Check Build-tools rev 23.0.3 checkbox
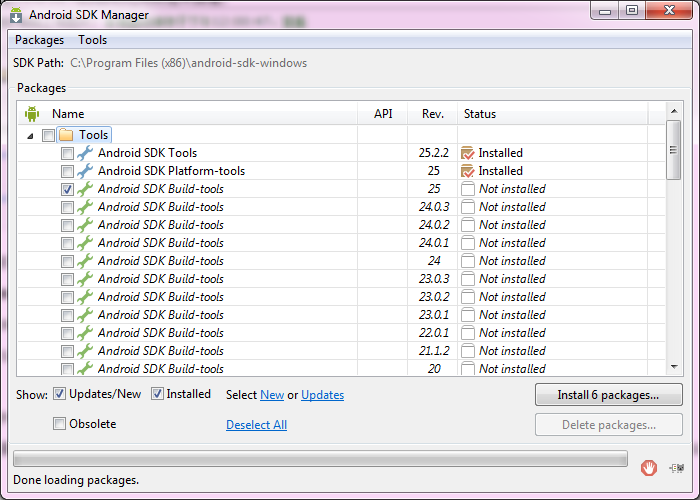700x500 pixels. [67, 279]
